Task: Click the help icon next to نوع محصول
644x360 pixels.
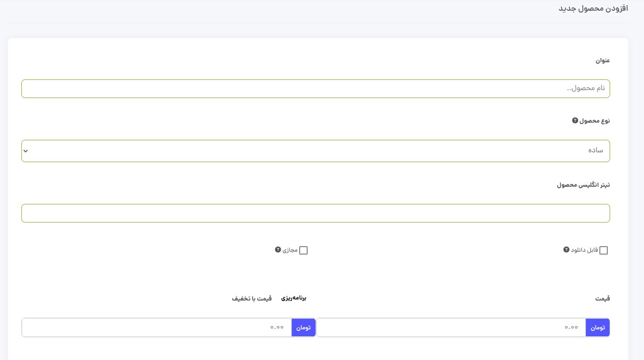Action: pyautogui.click(x=575, y=120)
